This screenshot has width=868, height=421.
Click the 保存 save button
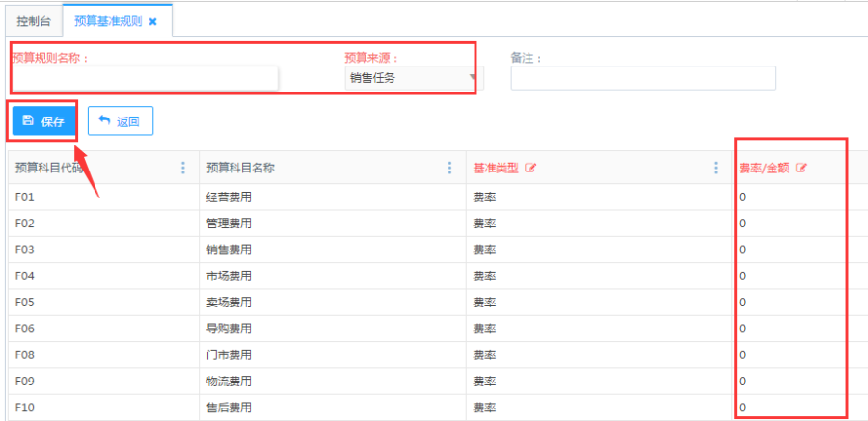pyautogui.click(x=43, y=121)
